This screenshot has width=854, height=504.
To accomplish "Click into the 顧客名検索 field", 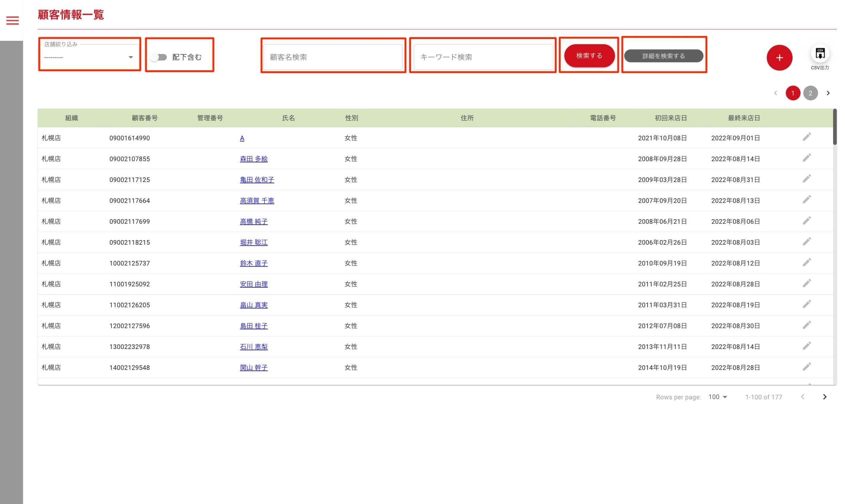I will 333,57.
